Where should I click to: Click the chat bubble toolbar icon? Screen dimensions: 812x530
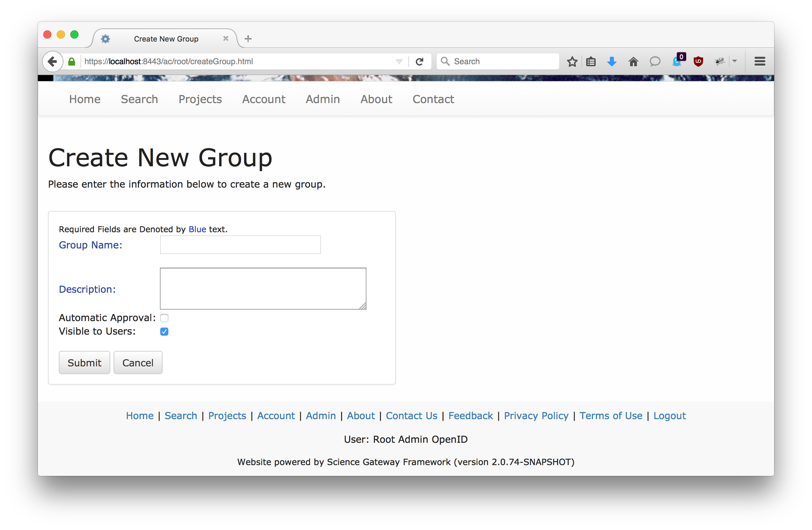click(x=654, y=62)
